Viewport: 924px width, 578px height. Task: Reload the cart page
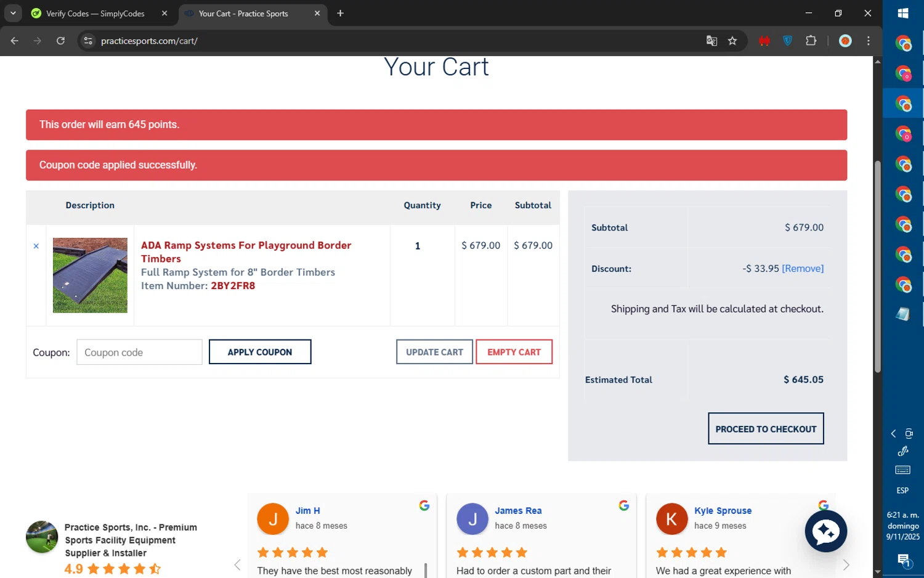60,41
